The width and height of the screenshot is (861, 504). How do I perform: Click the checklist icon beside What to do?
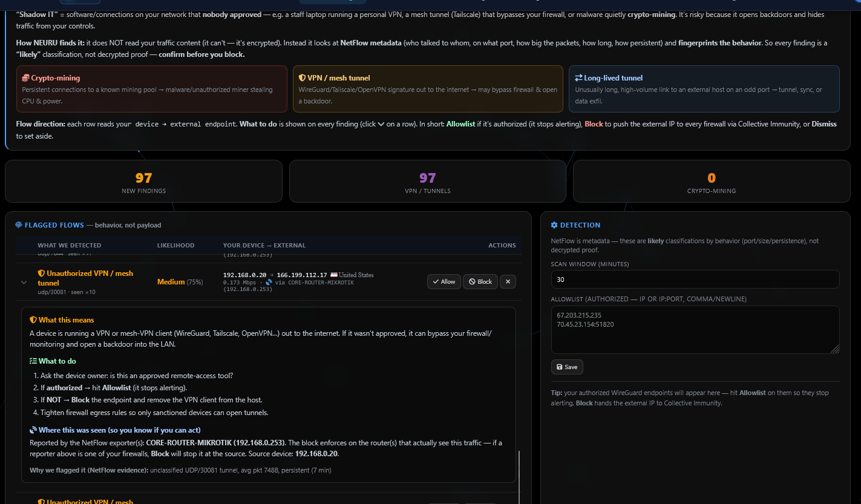pos(33,361)
